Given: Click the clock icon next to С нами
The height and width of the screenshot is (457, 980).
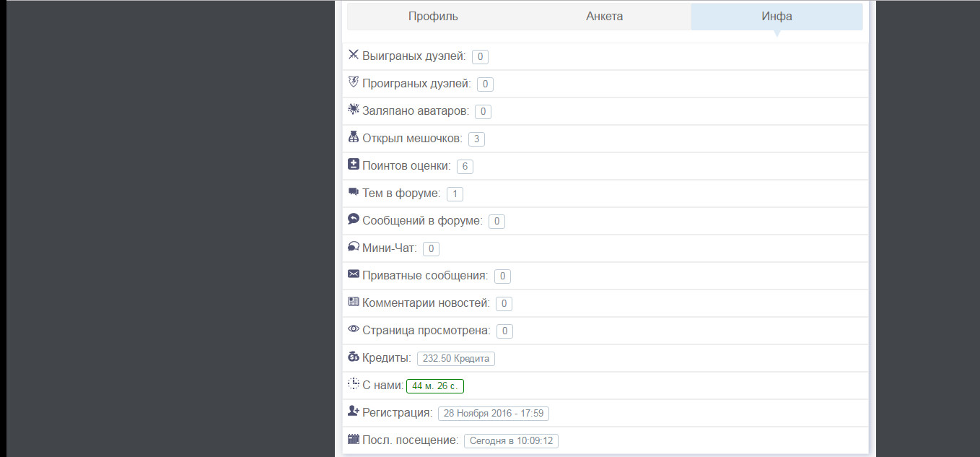Looking at the screenshot, I should click(x=353, y=383).
